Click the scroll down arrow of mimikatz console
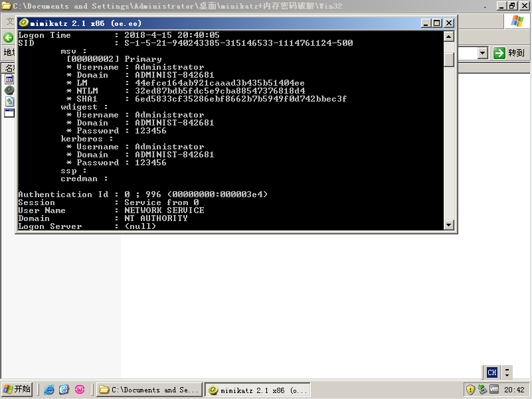 click(x=449, y=224)
